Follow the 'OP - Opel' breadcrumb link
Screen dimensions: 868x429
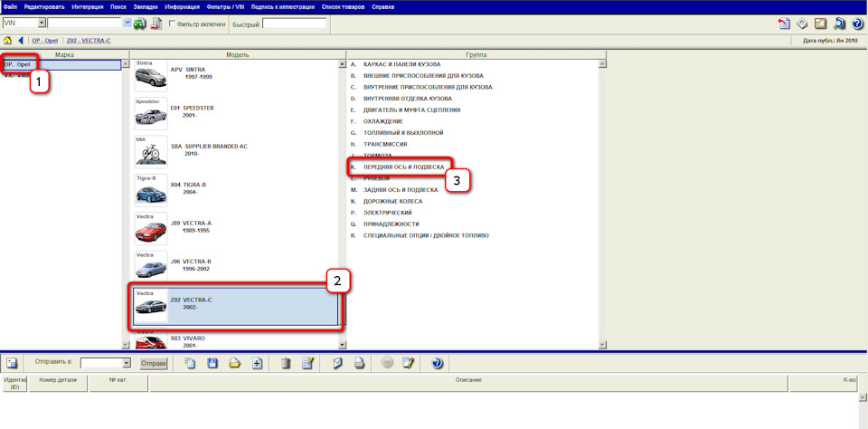(x=45, y=41)
